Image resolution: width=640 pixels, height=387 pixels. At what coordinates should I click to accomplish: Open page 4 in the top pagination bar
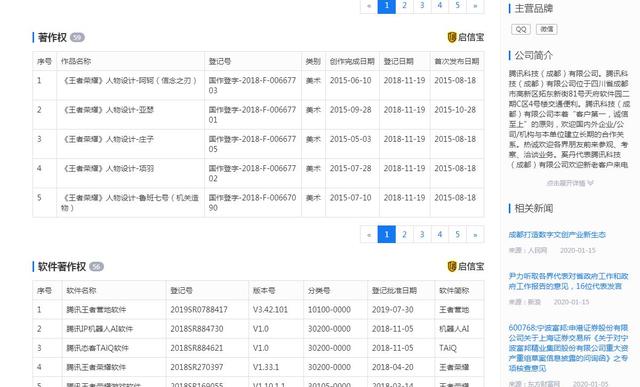point(440,6)
